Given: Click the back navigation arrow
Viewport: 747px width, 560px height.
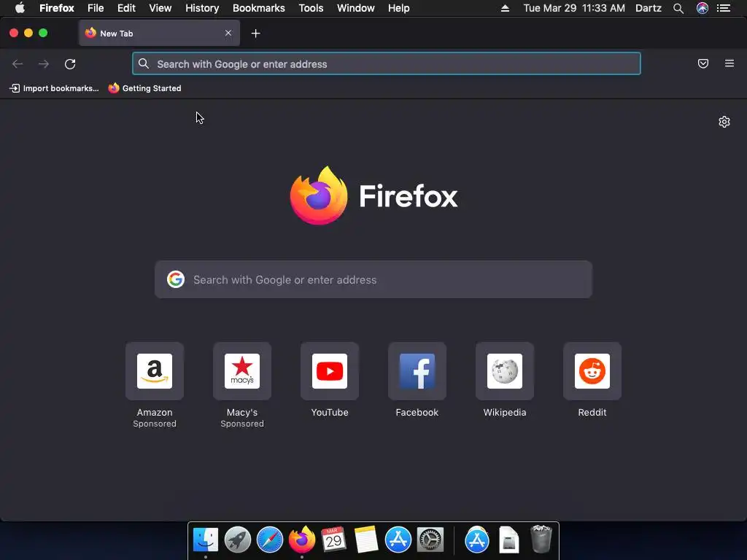Looking at the screenshot, I should coord(18,64).
